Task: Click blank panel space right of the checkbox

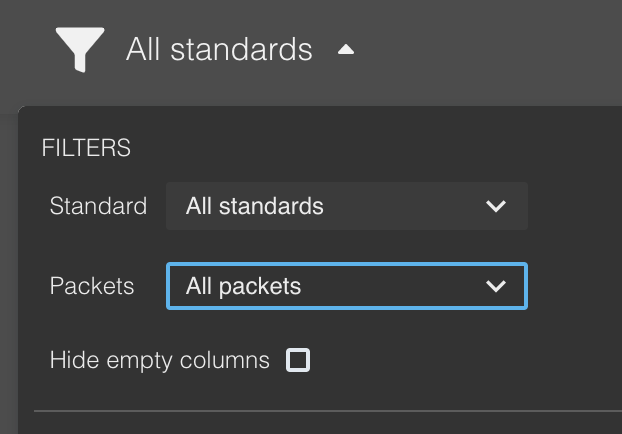Action: click(x=464, y=360)
